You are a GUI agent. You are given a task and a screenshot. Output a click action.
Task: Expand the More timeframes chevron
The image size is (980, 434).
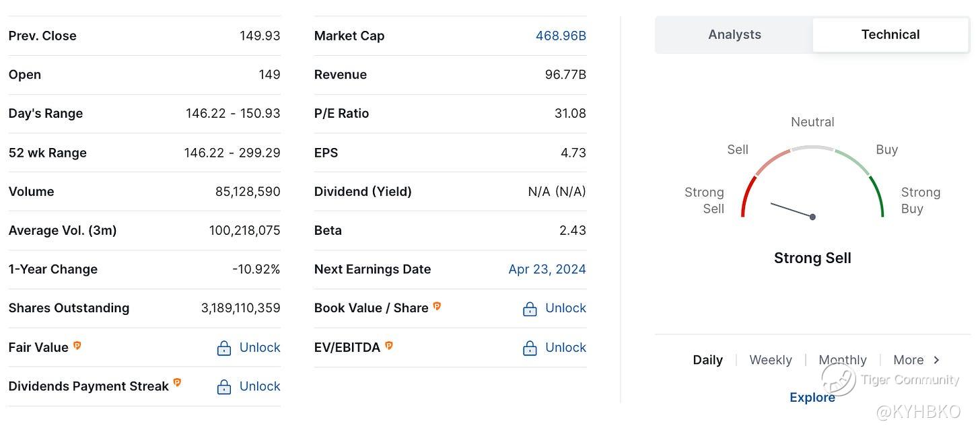(936, 360)
